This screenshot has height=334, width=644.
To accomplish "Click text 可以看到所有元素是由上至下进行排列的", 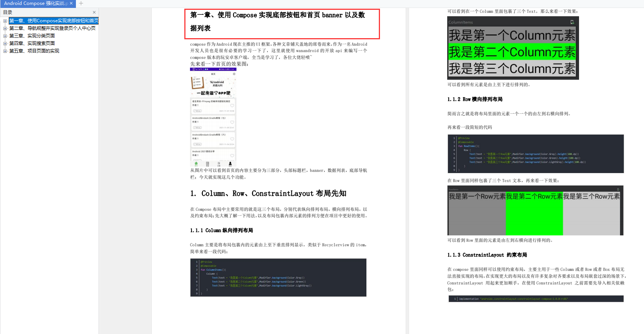I will pos(489,85).
